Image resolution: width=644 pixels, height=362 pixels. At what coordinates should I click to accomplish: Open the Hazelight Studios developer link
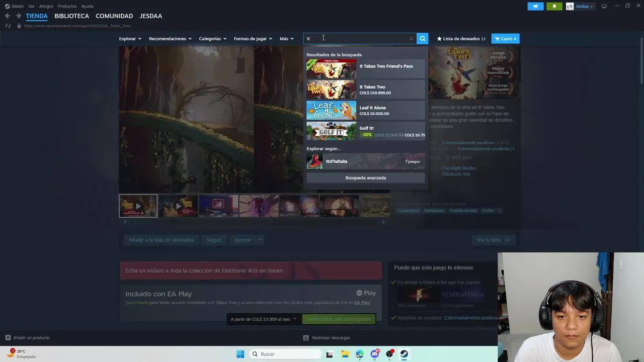(x=459, y=168)
